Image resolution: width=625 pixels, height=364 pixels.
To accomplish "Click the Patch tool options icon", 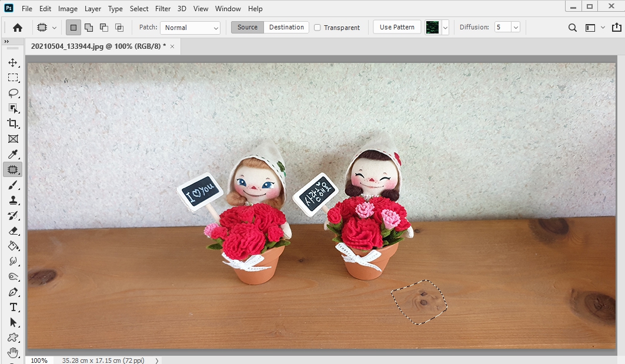I will pos(42,28).
